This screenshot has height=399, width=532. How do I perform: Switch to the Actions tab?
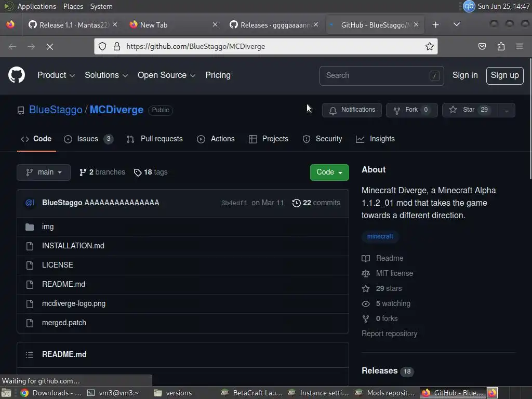[x=216, y=139]
